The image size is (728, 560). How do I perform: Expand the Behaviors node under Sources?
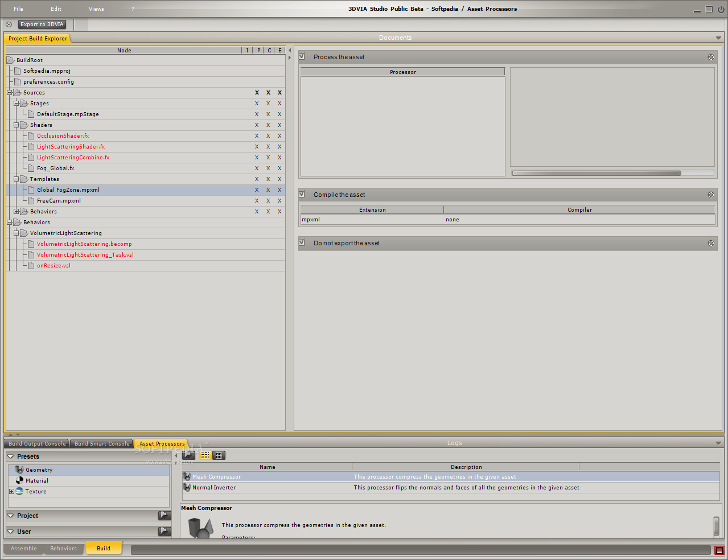coord(17,211)
